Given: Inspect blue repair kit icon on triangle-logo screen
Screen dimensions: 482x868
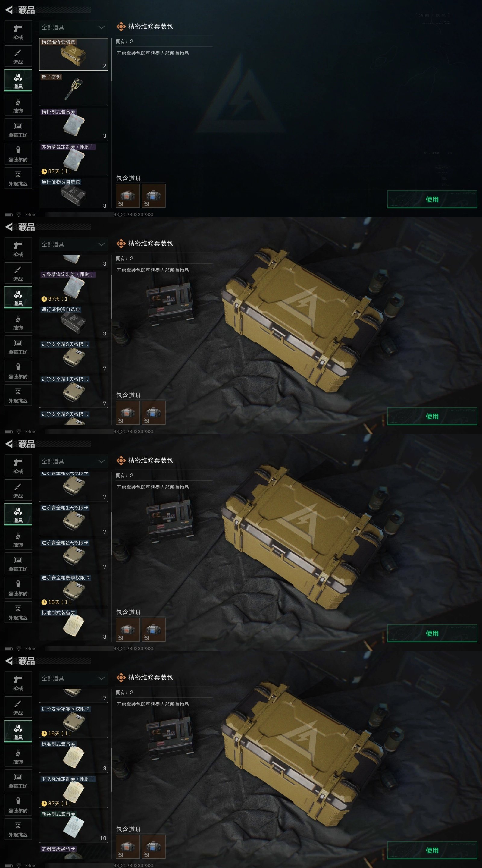Looking at the screenshot, I should [x=154, y=195].
